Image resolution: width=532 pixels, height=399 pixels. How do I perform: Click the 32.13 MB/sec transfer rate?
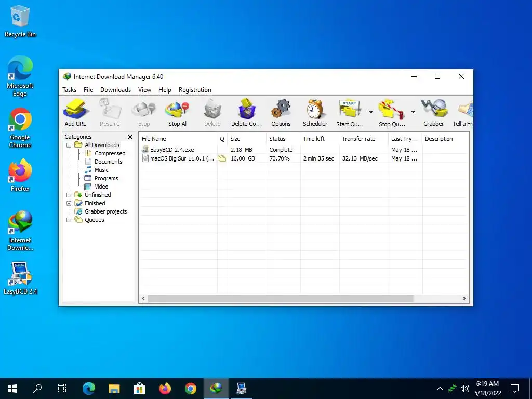(x=360, y=158)
